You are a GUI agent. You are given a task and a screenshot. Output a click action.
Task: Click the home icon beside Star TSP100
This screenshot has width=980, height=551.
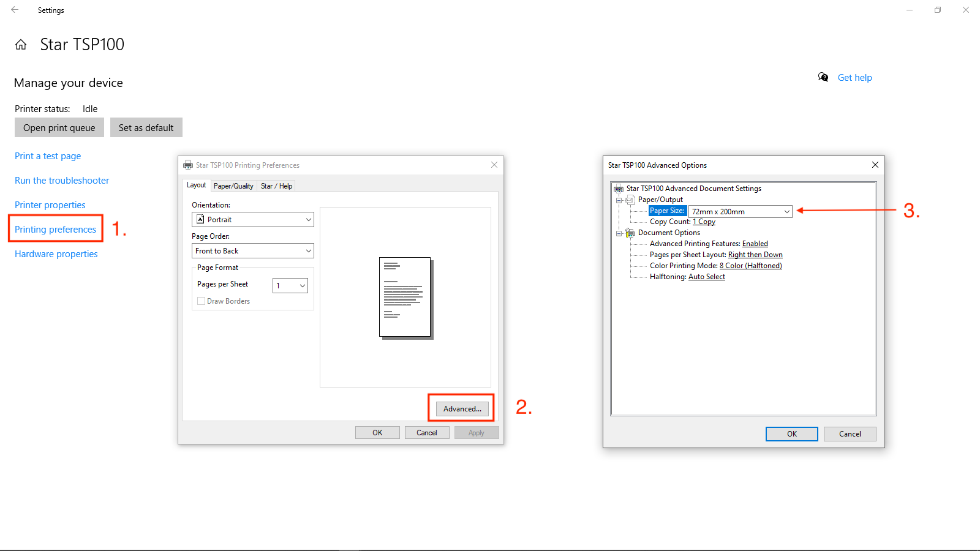[x=21, y=45]
